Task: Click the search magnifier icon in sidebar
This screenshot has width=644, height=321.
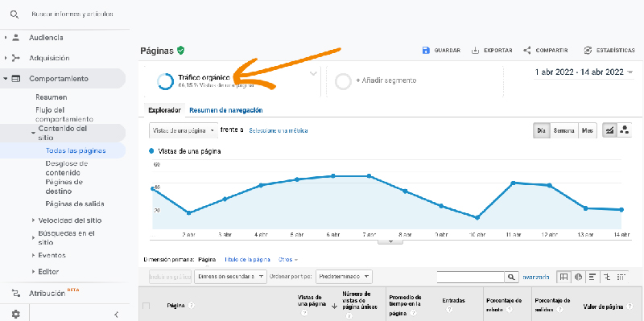Action: pyautogui.click(x=14, y=14)
